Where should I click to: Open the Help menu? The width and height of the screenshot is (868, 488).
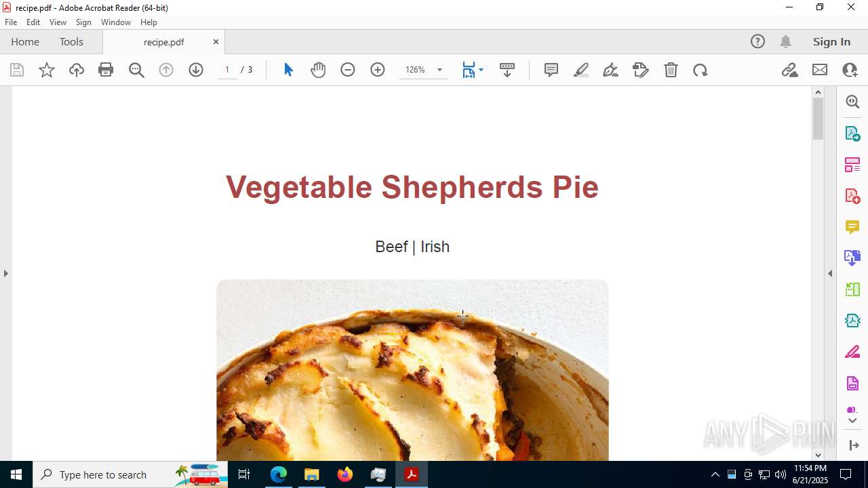click(x=149, y=22)
